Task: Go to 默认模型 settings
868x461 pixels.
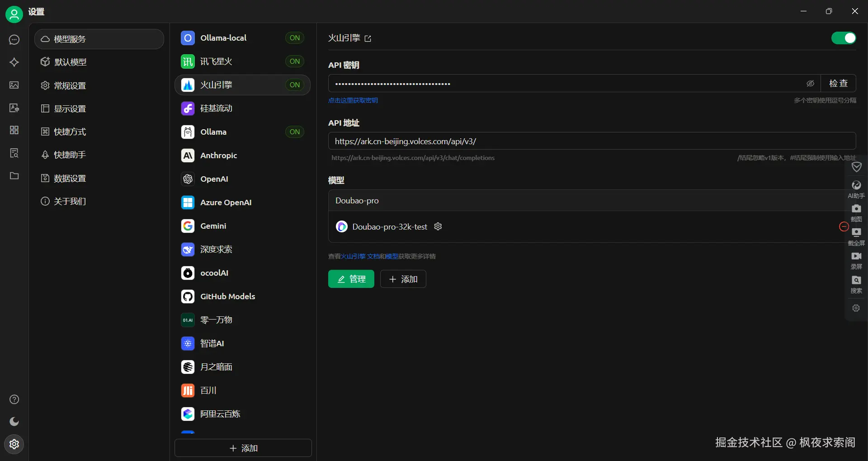Action: [99, 62]
